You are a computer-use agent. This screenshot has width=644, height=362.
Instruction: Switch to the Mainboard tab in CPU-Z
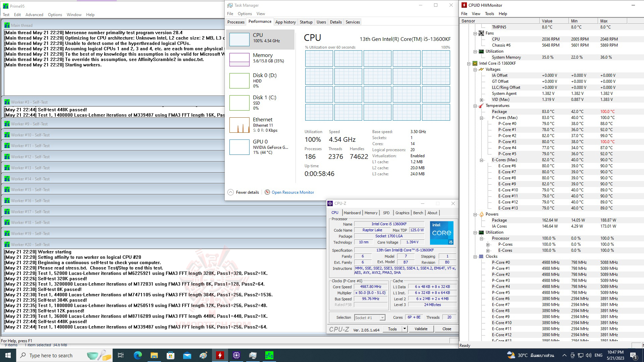352,213
